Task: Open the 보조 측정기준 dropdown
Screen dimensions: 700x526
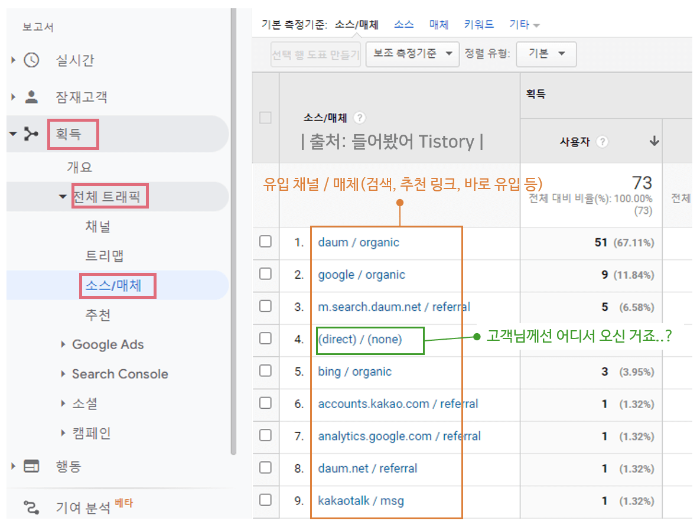Action: [x=412, y=54]
